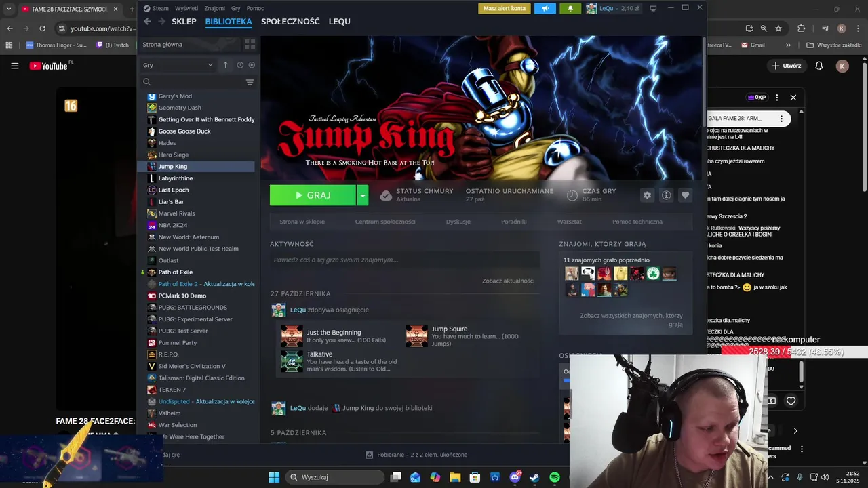Open the Gry menu in menu bar
Image resolution: width=868 pixels, height=488 pixels.
(x=236, y=8)
